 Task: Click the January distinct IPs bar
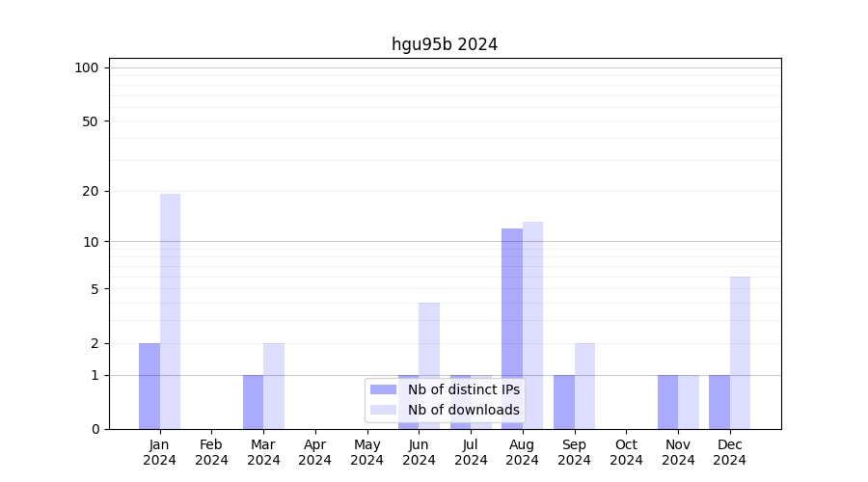click(x=149, y=386)
